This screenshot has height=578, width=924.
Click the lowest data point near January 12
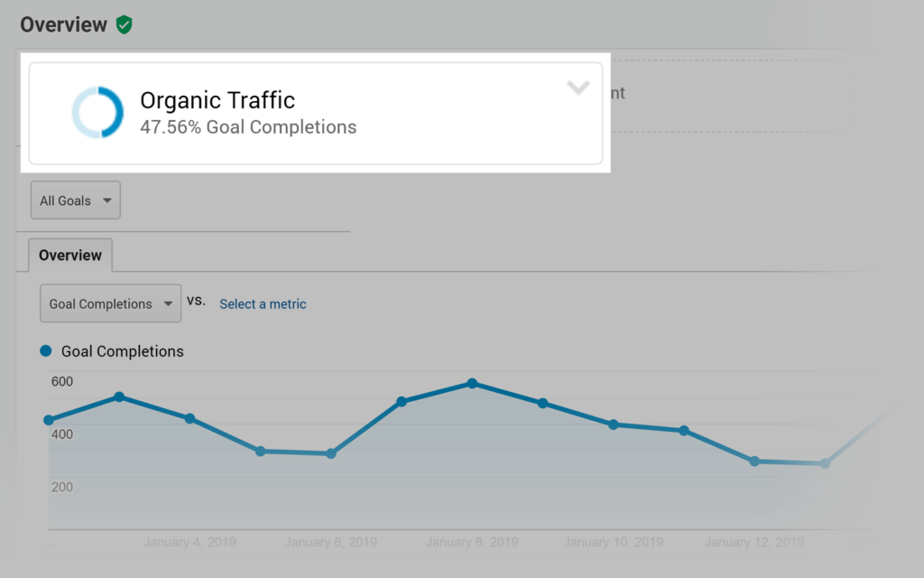[x=753, y=461]
